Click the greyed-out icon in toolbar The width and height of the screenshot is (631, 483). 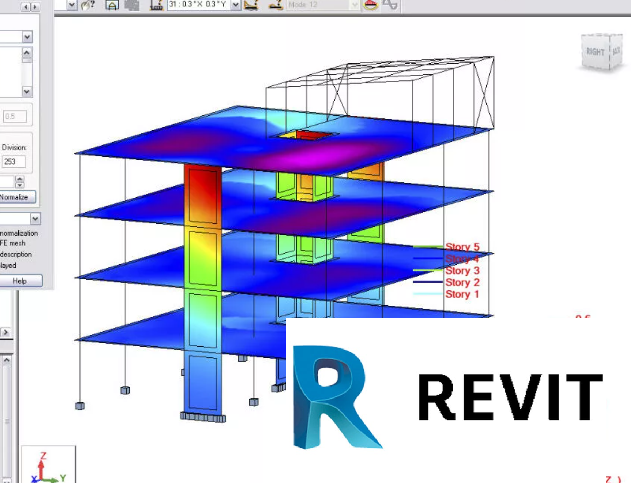pyautogui.click(x=132, y=5)
